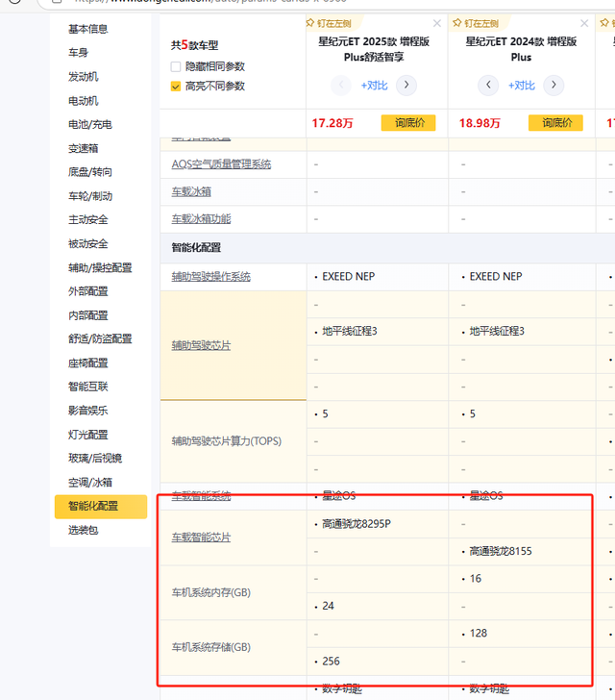Viewport: 615px width, 700px height.
Task: Open 车载智能芯片 parameter link
Action: 201,537
